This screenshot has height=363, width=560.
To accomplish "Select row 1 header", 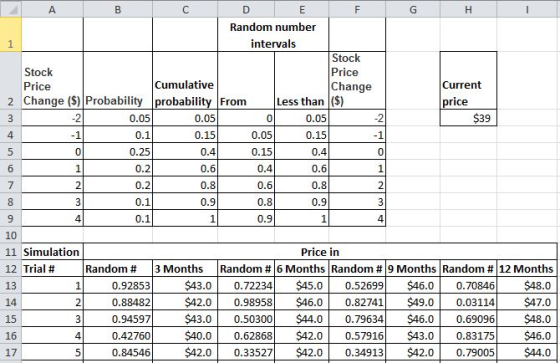I will click(11, 35).
